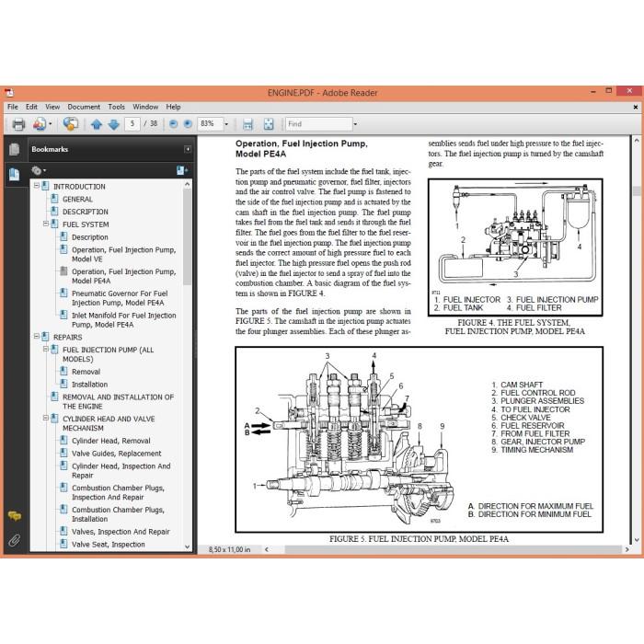Screen dimensions: 644x644
Task: Open the DESCRIPTION bookmark
Action: pyautogui.click(x=86, y=212)
